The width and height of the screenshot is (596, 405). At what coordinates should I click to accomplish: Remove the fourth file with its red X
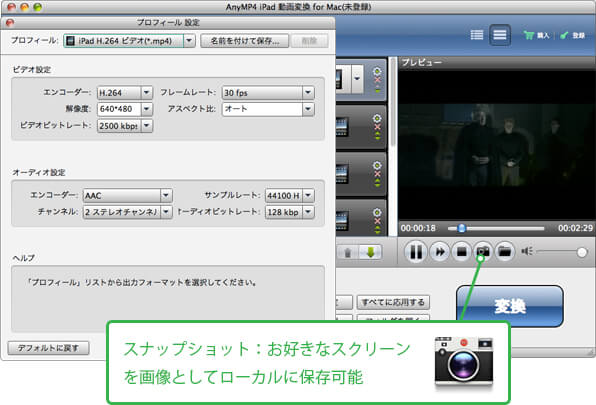click(377, 221)
